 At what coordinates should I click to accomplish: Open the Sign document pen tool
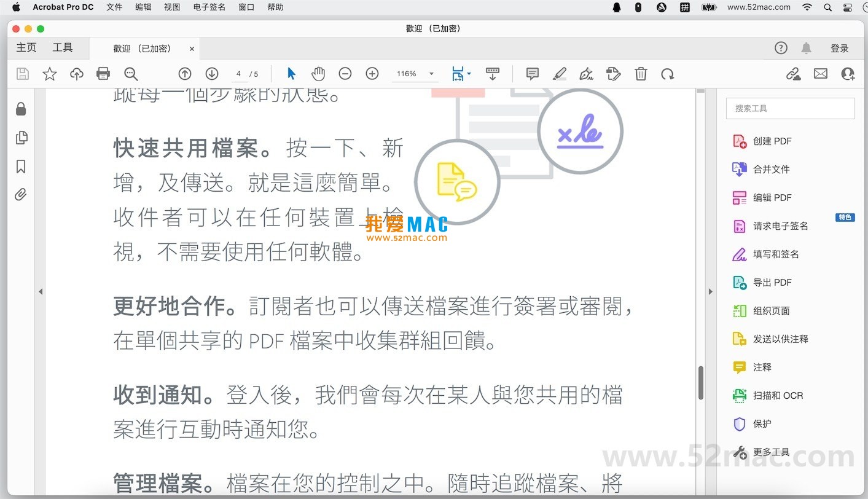(586, 74)
